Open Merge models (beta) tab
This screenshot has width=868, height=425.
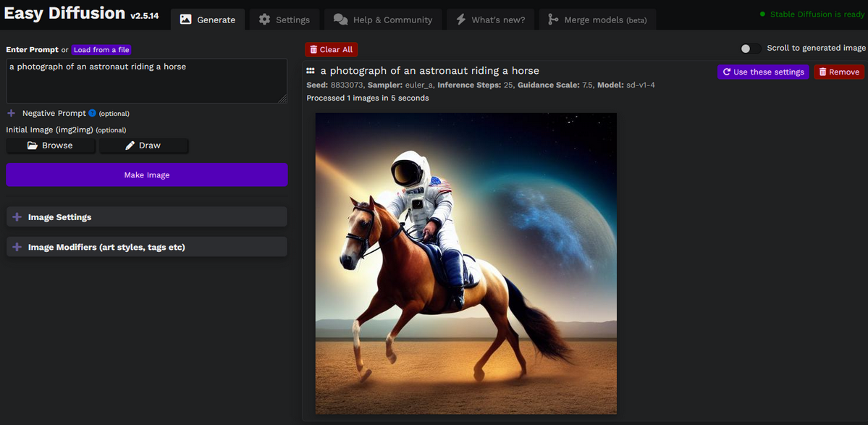(x=597, y=20)
